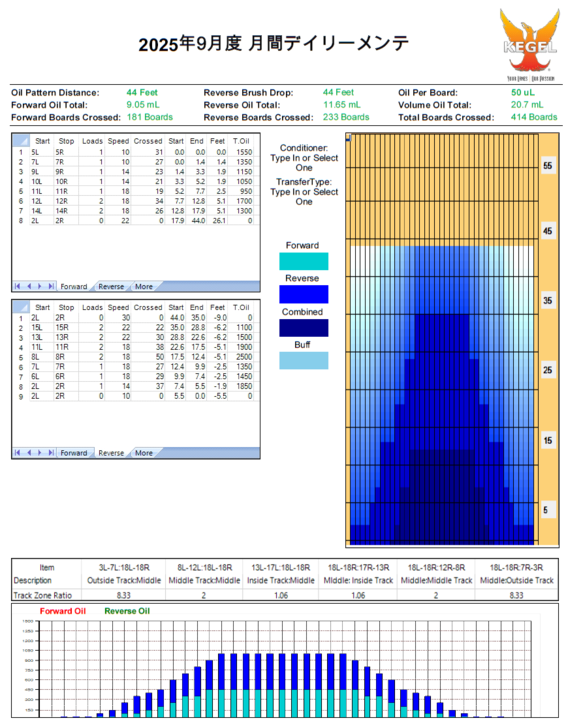
Task: Click the Conditioner 'Type In or Select One' field
Action: [x=304, y=163]
